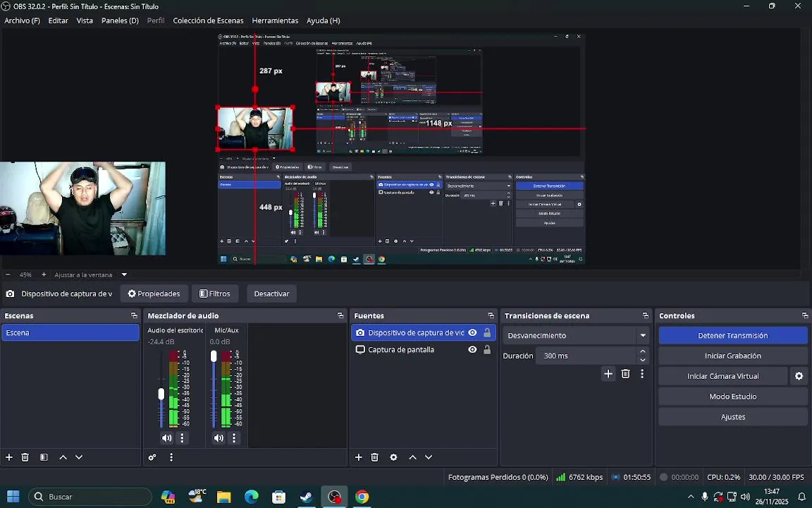
Task: Remove selected source with the trash icon
Action: point(374,457)
